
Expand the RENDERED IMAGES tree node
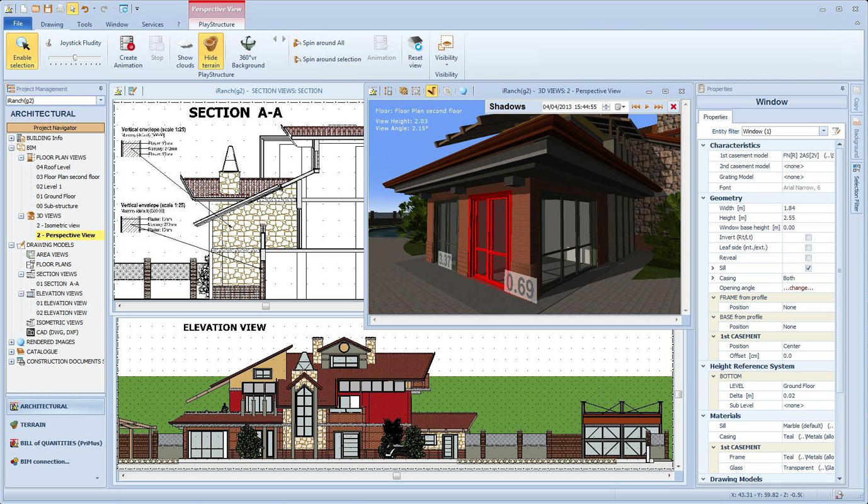(x=11, y=342)
